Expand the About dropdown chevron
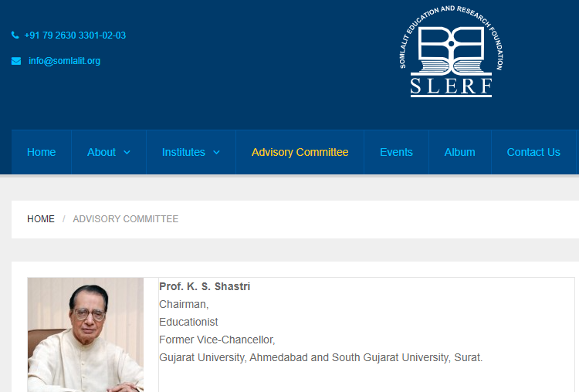This screenshot has height=392, width=579. click(127, 153)
